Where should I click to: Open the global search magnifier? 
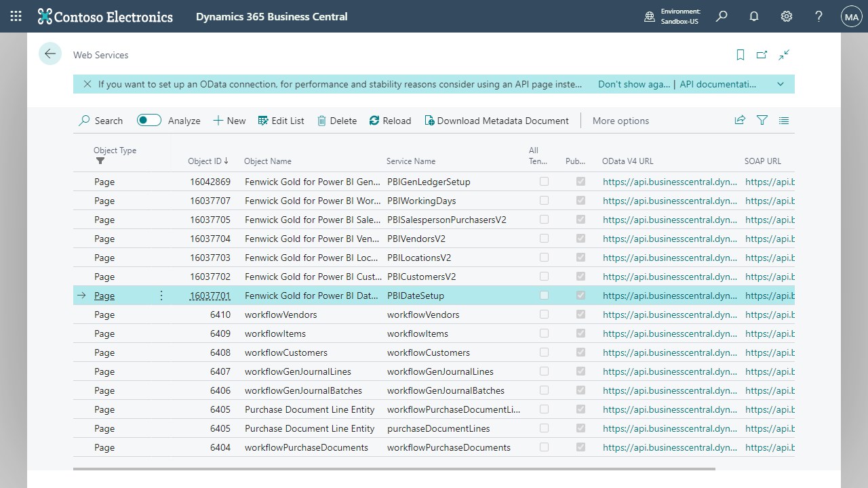722,16
